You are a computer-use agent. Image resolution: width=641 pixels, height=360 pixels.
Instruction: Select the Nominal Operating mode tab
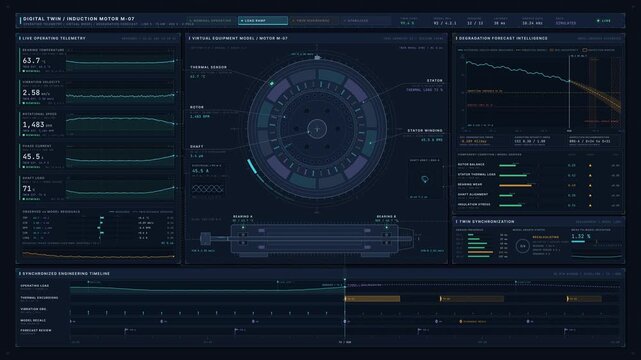(211, 20)
